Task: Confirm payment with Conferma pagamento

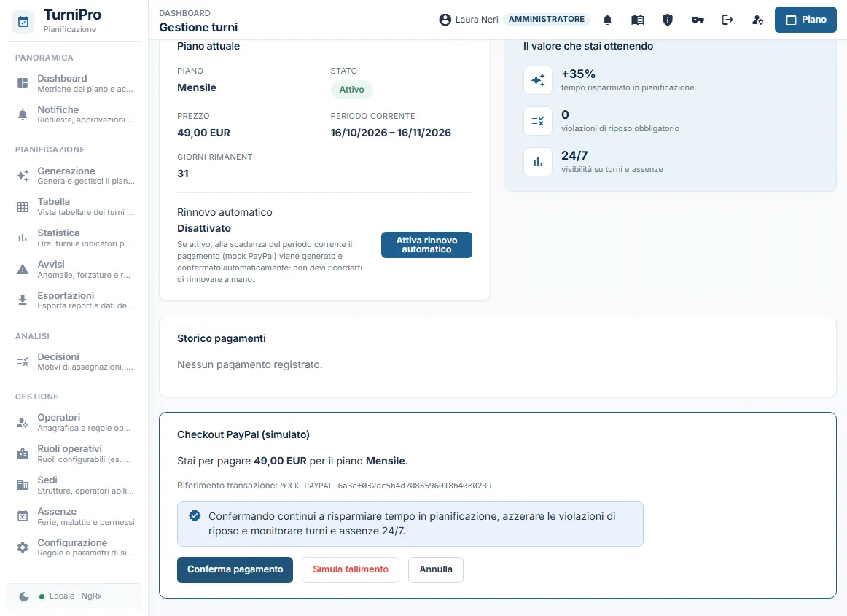Action: pos(235,569)
